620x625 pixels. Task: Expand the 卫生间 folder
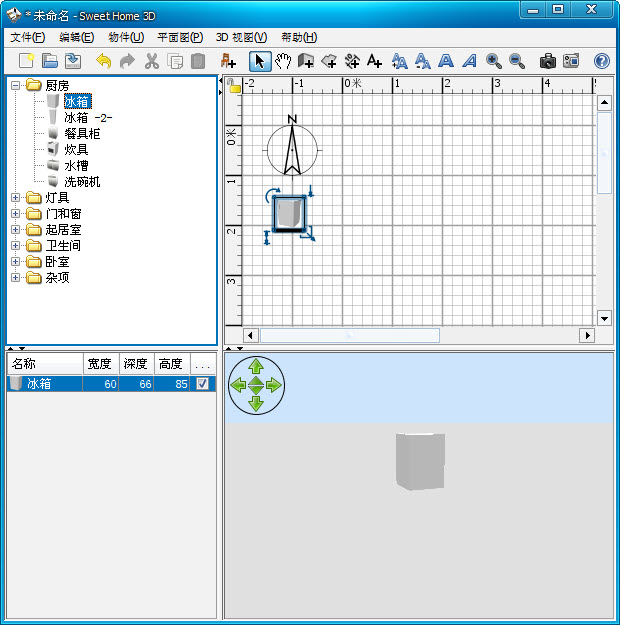(15, 245)
